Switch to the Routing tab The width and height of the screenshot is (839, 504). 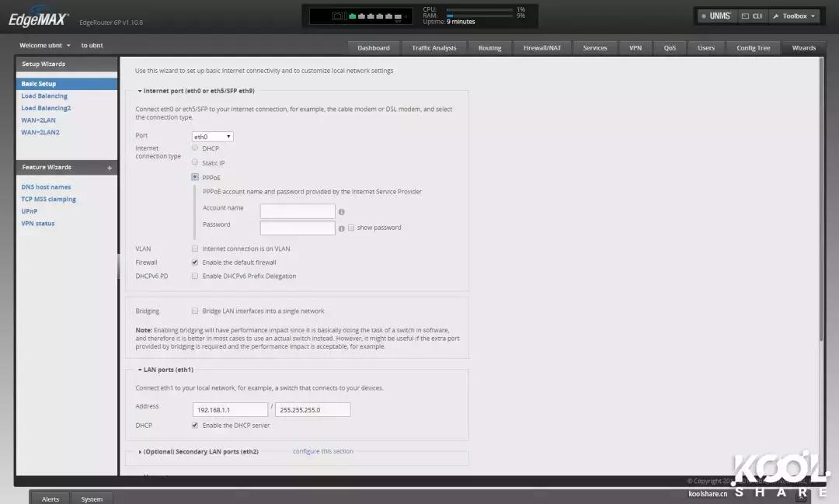[x=490, y=48]
